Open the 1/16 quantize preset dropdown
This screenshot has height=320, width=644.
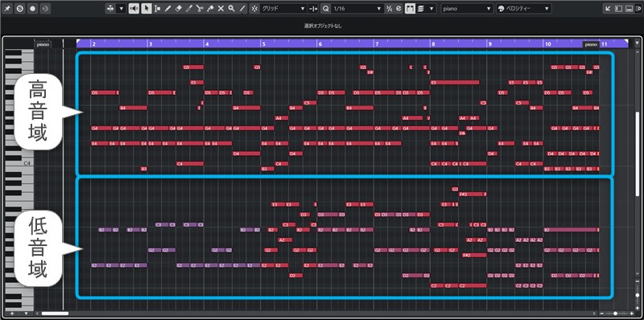tap(357, 9)
